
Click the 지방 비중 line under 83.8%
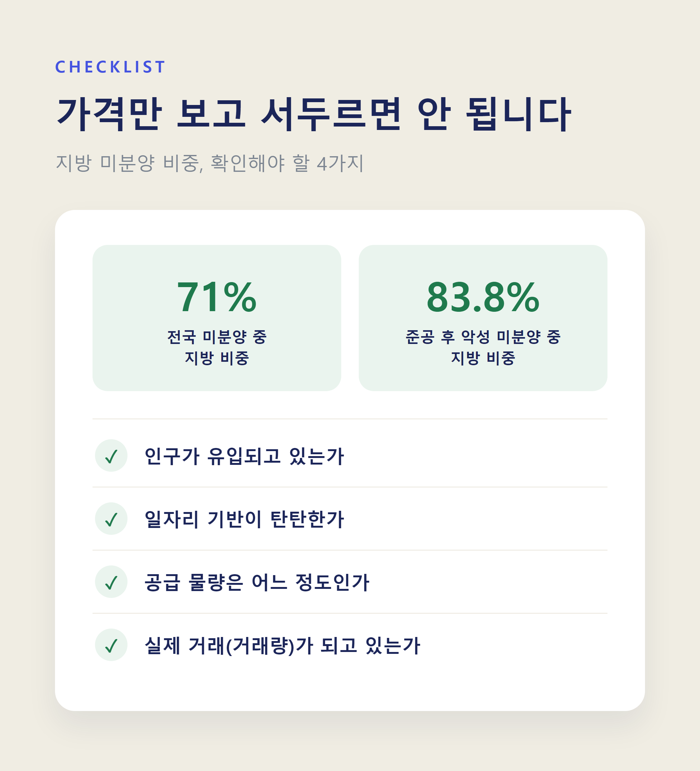[x=483, y=358]
